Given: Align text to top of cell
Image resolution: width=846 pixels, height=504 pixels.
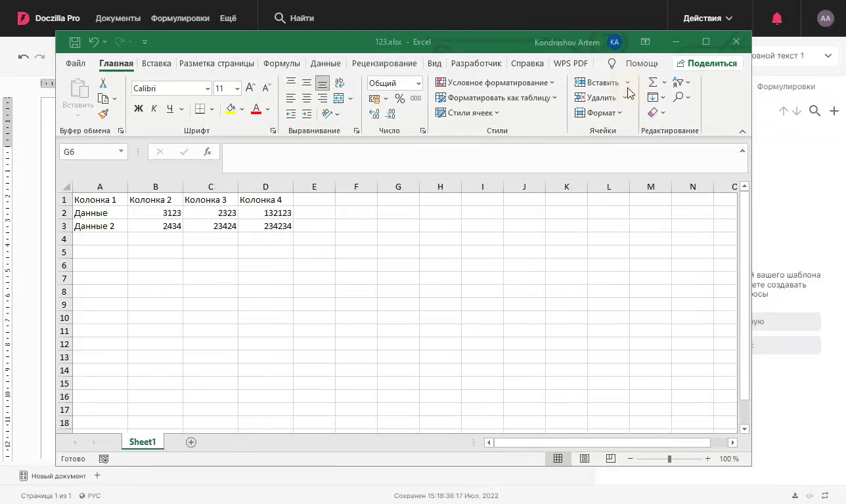Looking at the screenshot, I should (x=291, y=83).
